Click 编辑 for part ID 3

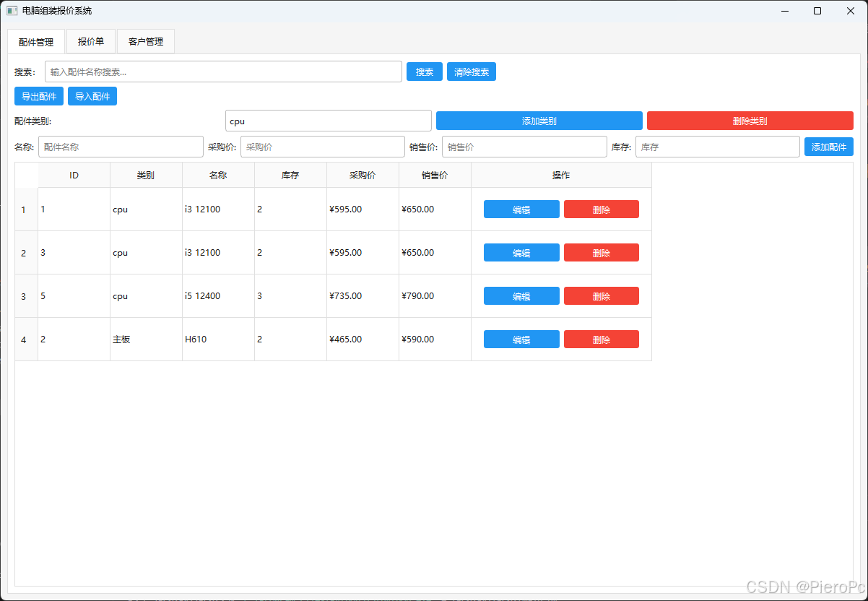tap(521, 253)
